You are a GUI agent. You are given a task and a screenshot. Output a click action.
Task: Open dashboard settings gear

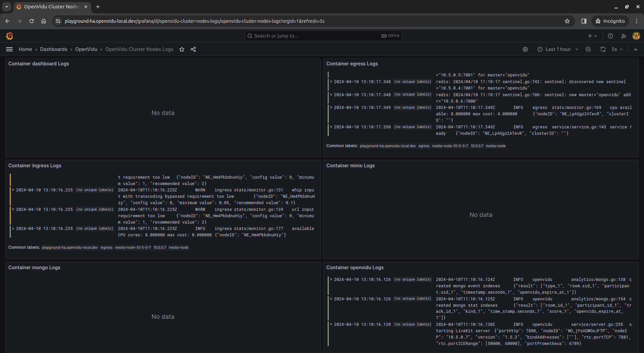(x=525, y=49)
